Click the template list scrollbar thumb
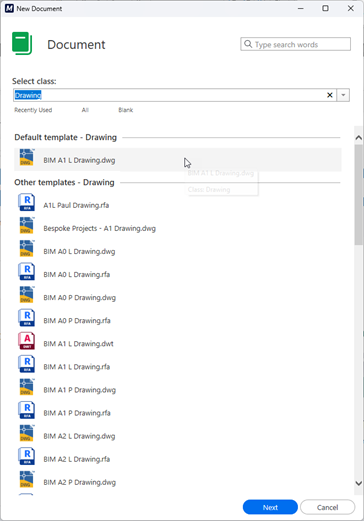Viewport: 364px width, 521px height. pos(359,195)
